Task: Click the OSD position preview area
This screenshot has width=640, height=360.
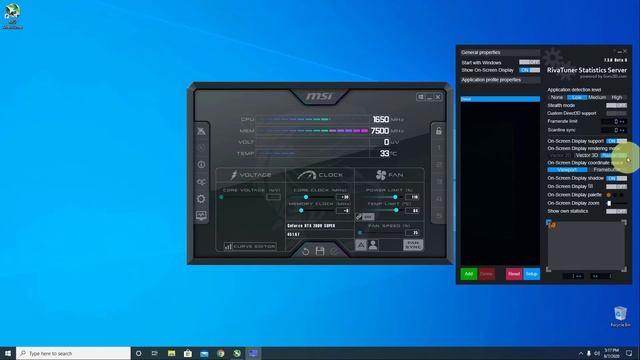Action: pos(586,246)
